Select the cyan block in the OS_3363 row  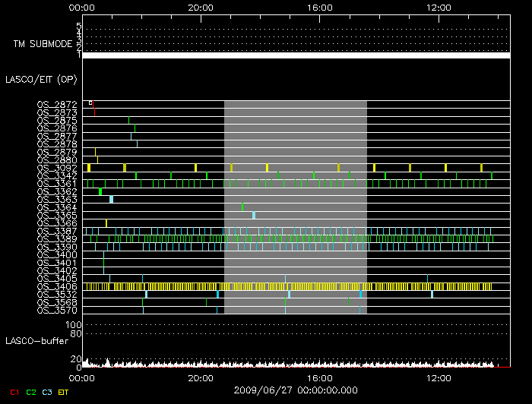coord(111,200)
